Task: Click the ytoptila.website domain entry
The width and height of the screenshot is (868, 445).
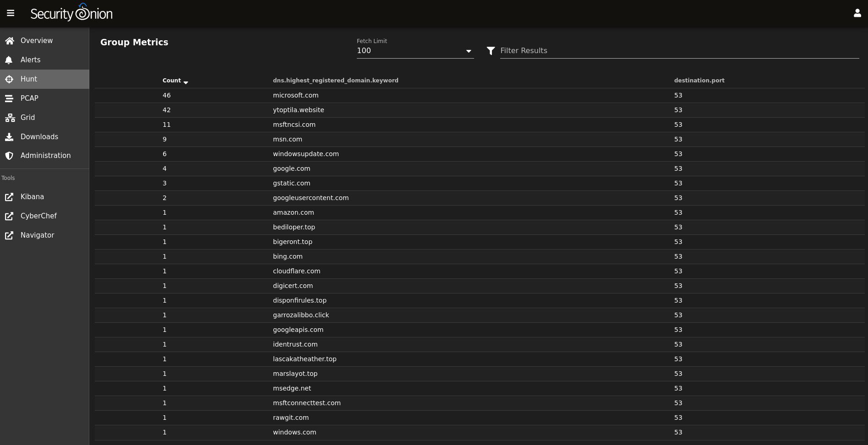Action: point(298,110)
